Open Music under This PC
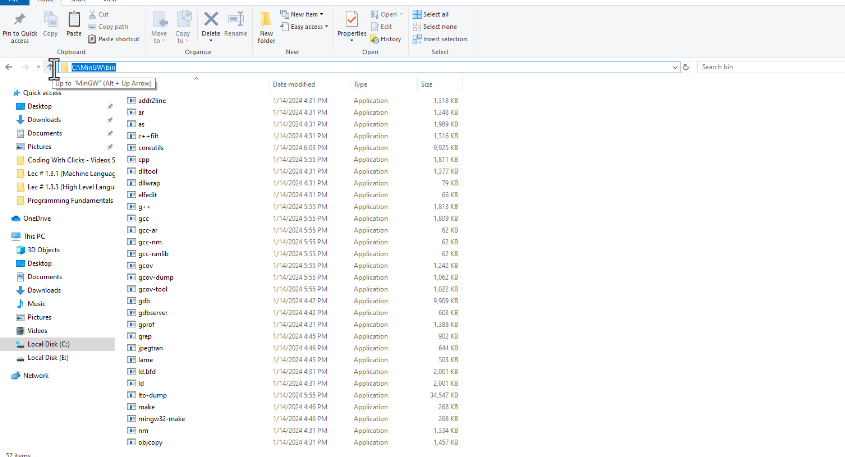This screenshot has width=845, height=457. (36, 303)
